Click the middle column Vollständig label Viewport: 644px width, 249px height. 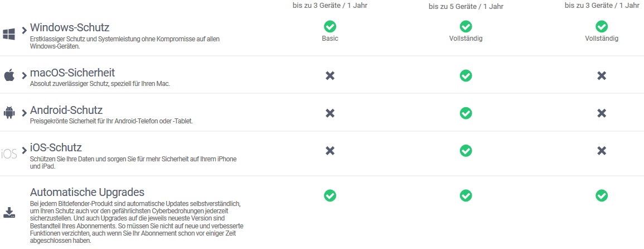tap(466, 39)
